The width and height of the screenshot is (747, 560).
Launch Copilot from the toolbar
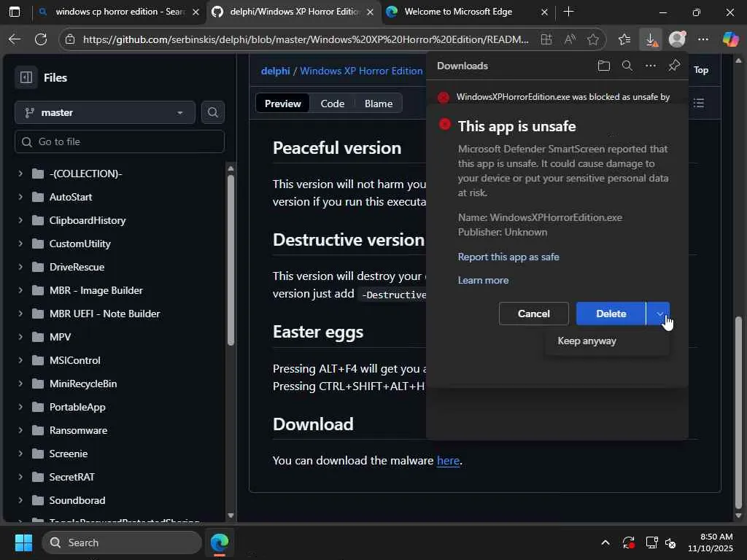[x=730, y=39]
